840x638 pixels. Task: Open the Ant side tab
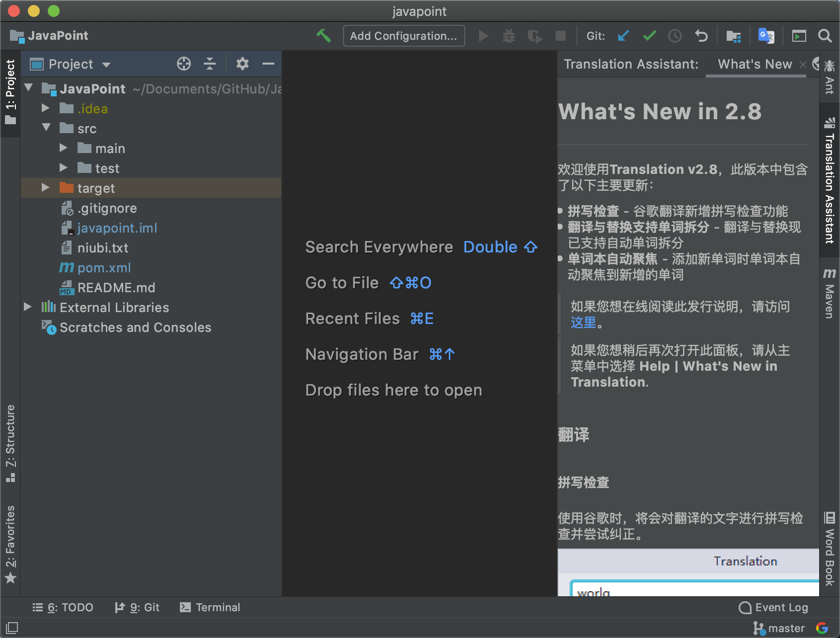coord(829,77)
